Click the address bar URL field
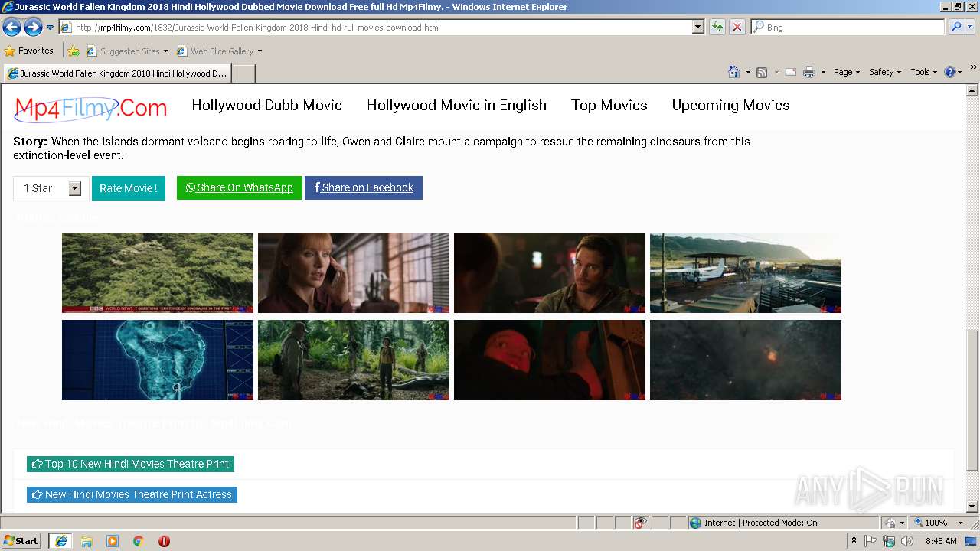The image size is (980, 551). 375,27
